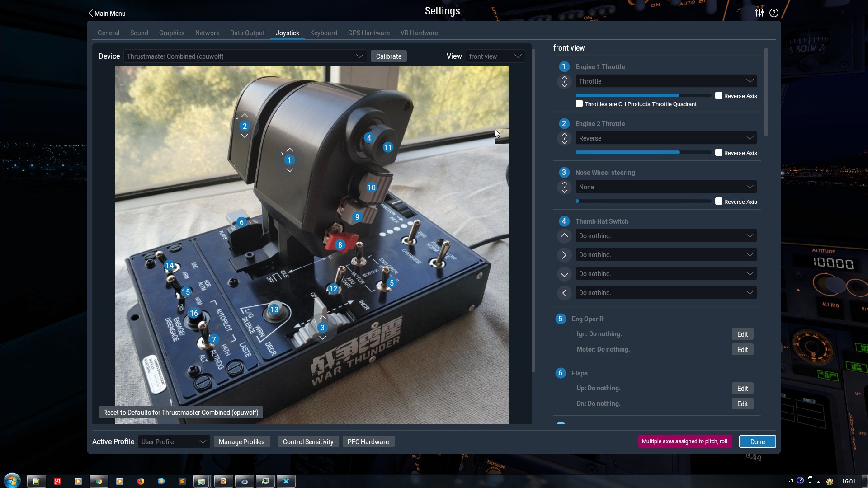The height and width of the screenshot is (488, 868).
Task: Select marker 14 on the EAC switch
Action: pyautogui.click(x=170, y=265)
